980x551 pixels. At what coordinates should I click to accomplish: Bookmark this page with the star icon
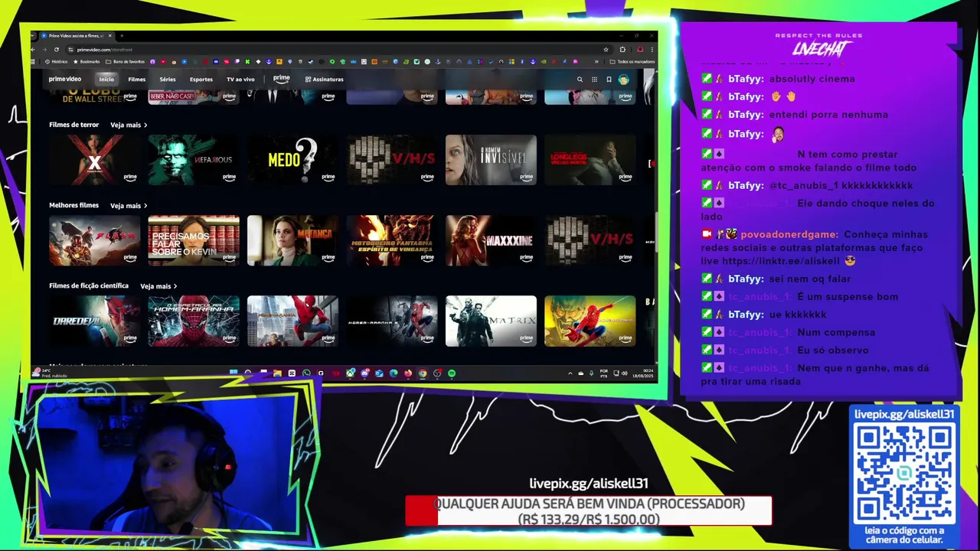coord(606,49)
